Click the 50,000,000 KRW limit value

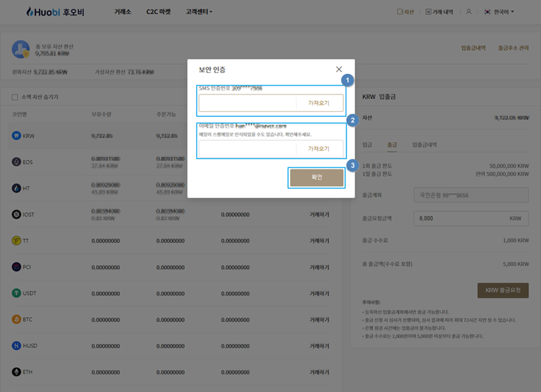(509, 166)
